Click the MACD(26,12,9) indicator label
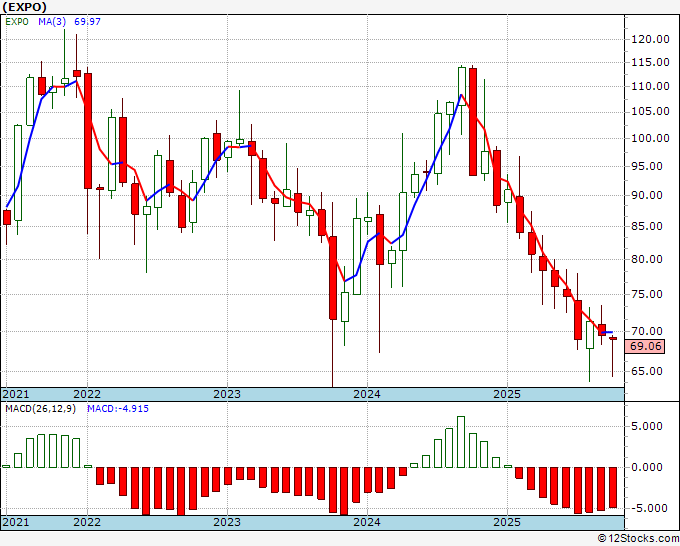This screenshot has height=546, width=680. (40, 409)
